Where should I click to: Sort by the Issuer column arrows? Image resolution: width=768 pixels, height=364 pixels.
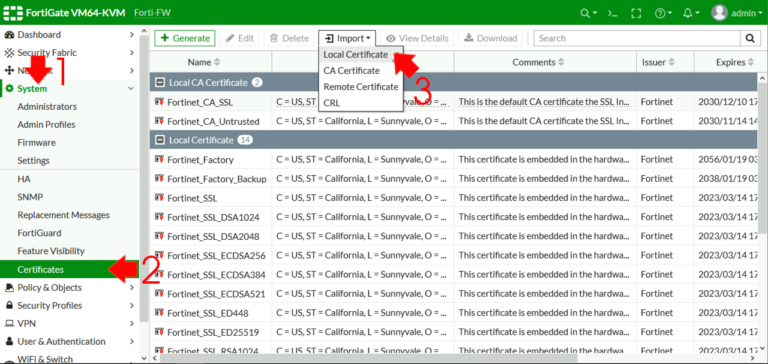[x=672, y=62]
